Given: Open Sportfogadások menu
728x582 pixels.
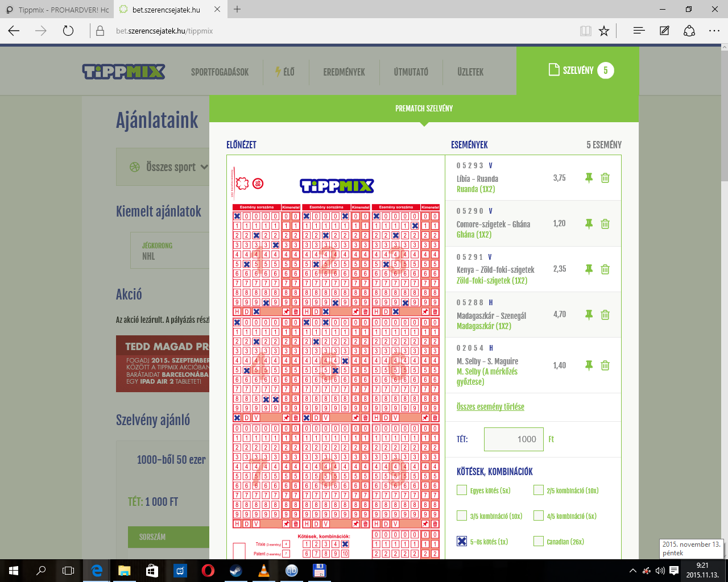Looking at the screenshot, I should pos(220,72).
